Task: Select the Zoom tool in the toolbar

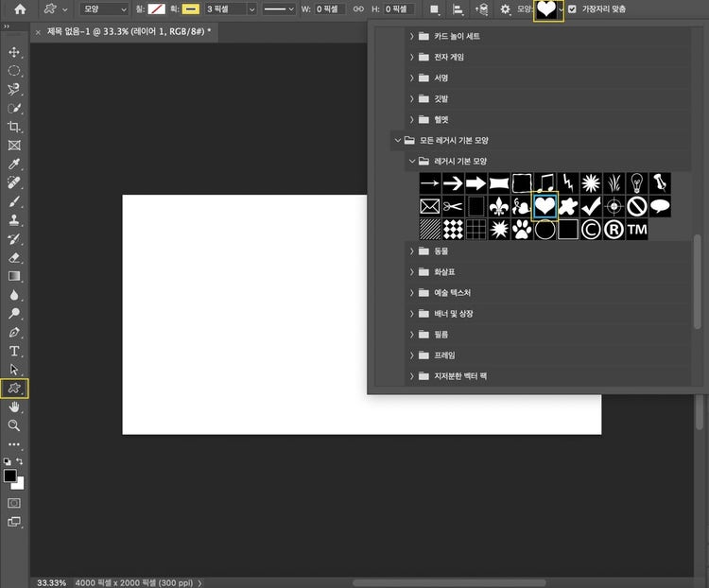Action: pyautogui.click(x=14, y=425)
